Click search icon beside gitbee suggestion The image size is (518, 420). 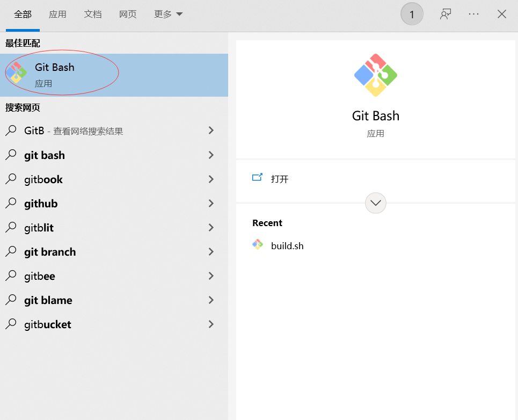[x=11, y=276]
